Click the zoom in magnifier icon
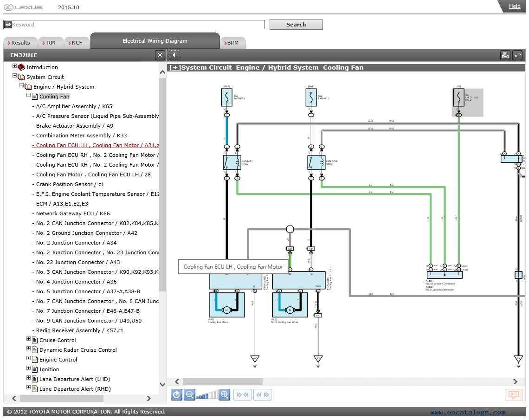Image resolution: width=529 pixels, height=420 pixels. [x=224, y=394]
